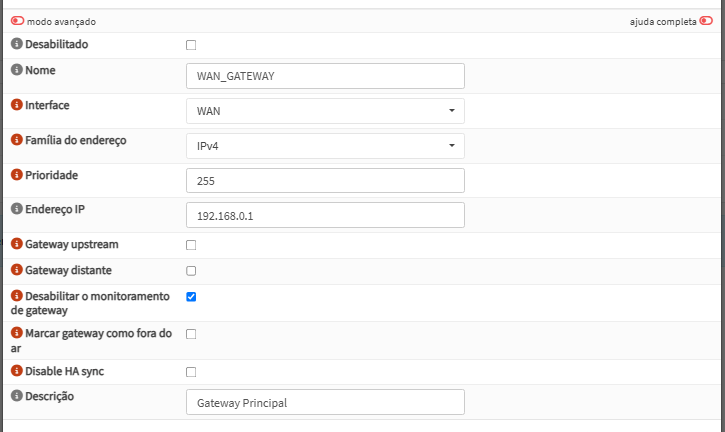Show help for Gateway upstream

pos(17,243)
